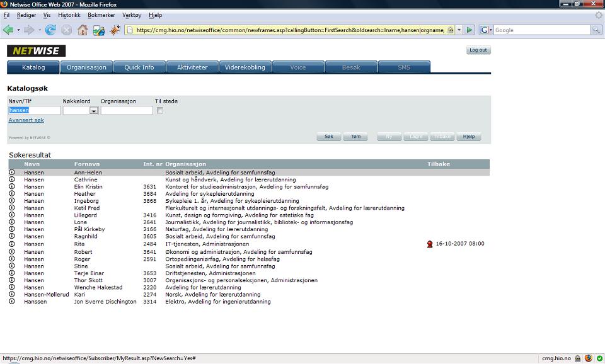Click the NETWISE logo
Viewport: 605px width, 364px height.
click(x=37, y=50)
